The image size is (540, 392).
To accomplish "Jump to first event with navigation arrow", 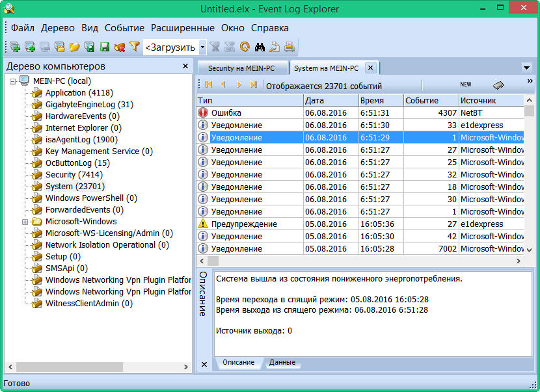I will point(208,85).
